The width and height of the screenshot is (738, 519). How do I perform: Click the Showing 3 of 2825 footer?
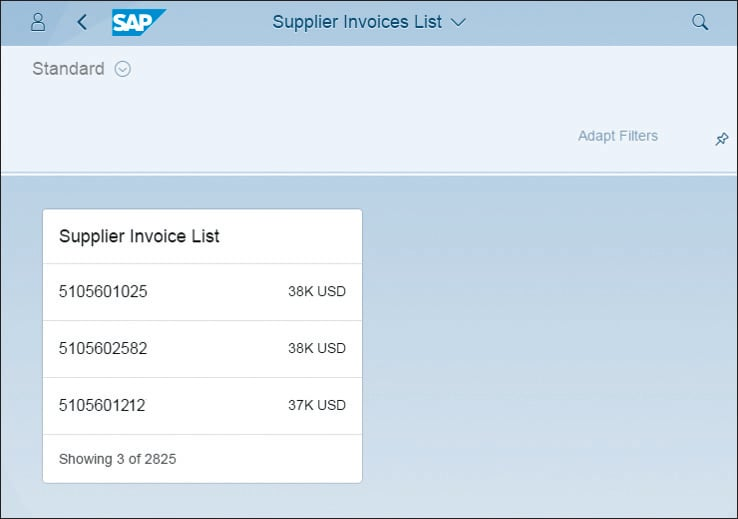coord(117,459)
